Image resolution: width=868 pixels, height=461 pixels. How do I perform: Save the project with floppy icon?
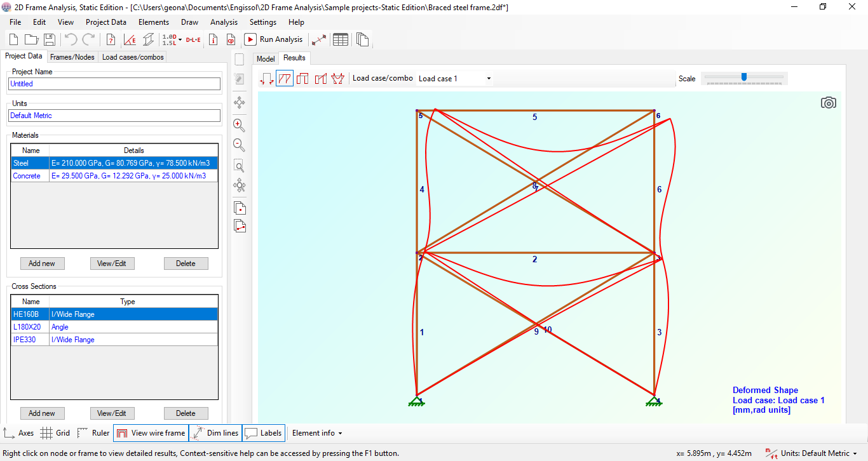49,39
